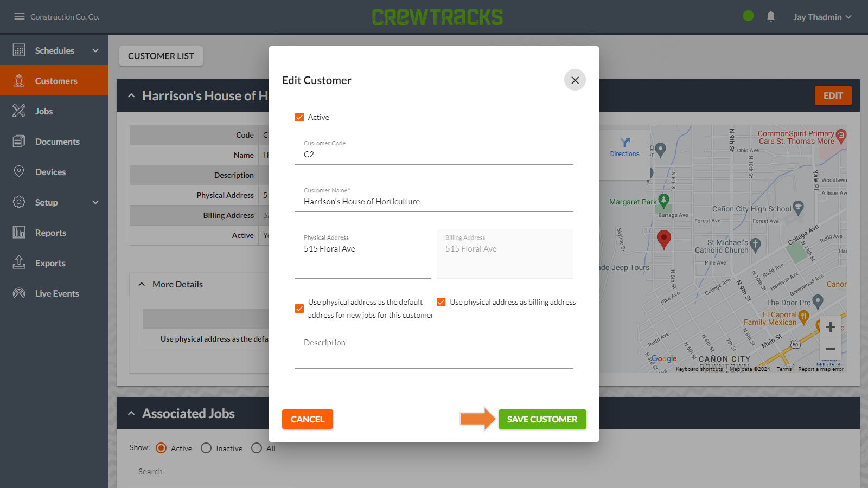The height and width of the screenshot is (488, 868).
Task: Select the Inactive radio button
Action: tap(206, 448)
